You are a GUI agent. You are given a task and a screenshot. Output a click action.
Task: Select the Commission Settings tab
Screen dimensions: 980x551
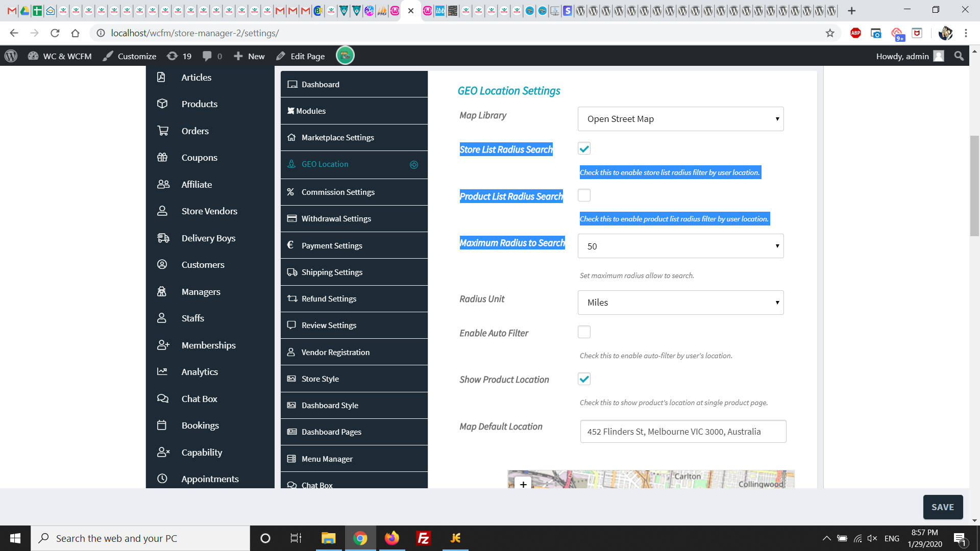point(354,192)
